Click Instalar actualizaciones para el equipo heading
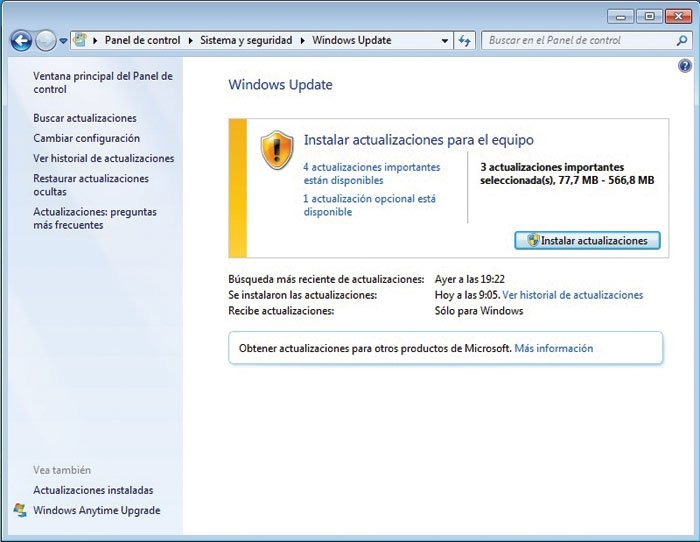The width and height of the screenshot is (700, 542). click(x=418, y=140)
